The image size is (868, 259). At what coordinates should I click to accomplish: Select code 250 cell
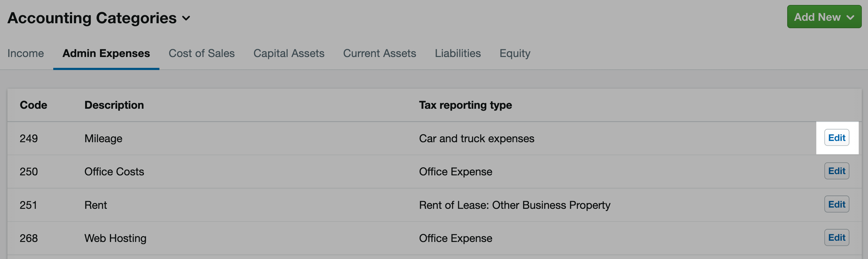pos(29,172)
